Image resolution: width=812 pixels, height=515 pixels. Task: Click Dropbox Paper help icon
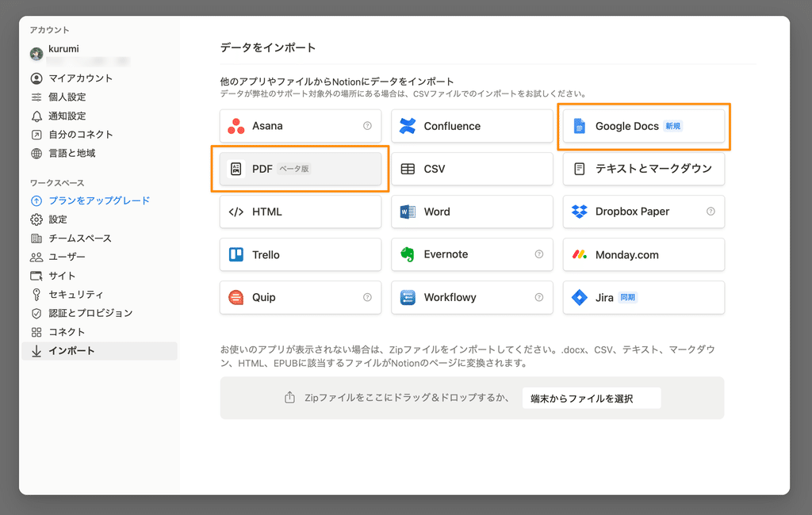[x=710, y=212]
